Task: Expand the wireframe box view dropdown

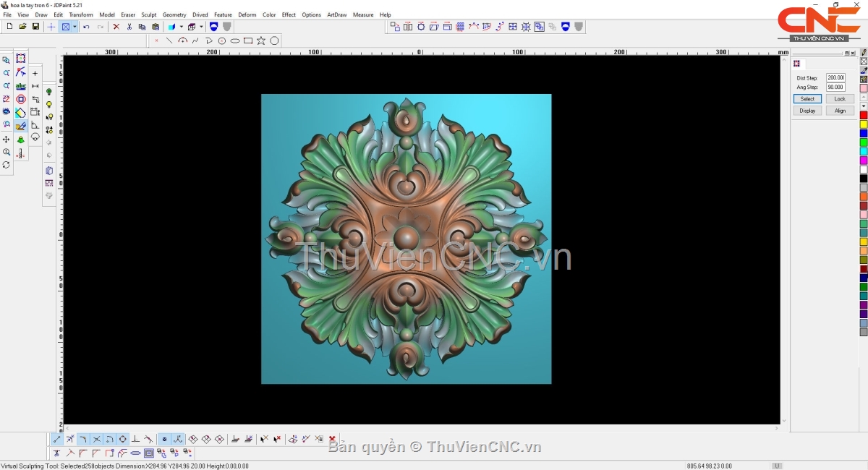Action: coord(201,27)
